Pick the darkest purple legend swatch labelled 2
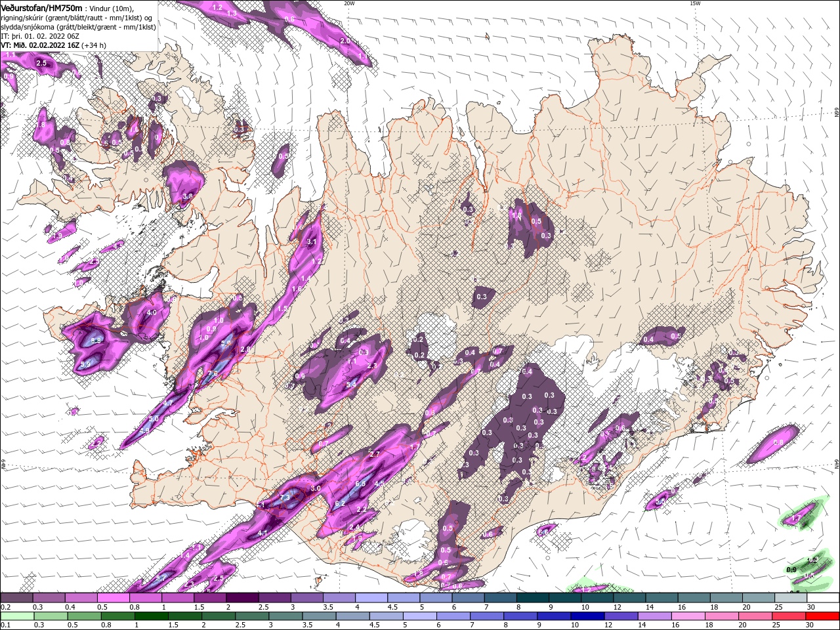 tap(242, 598)
